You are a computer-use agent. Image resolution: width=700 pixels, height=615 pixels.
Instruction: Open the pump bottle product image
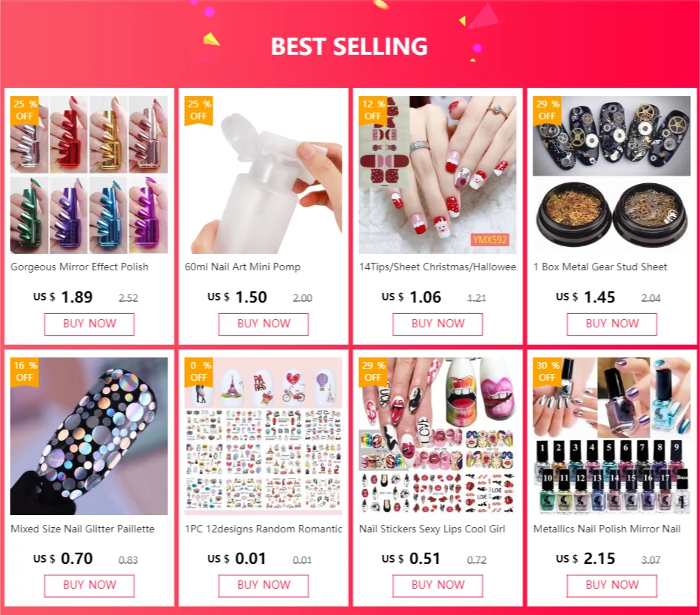coord(264,174)
